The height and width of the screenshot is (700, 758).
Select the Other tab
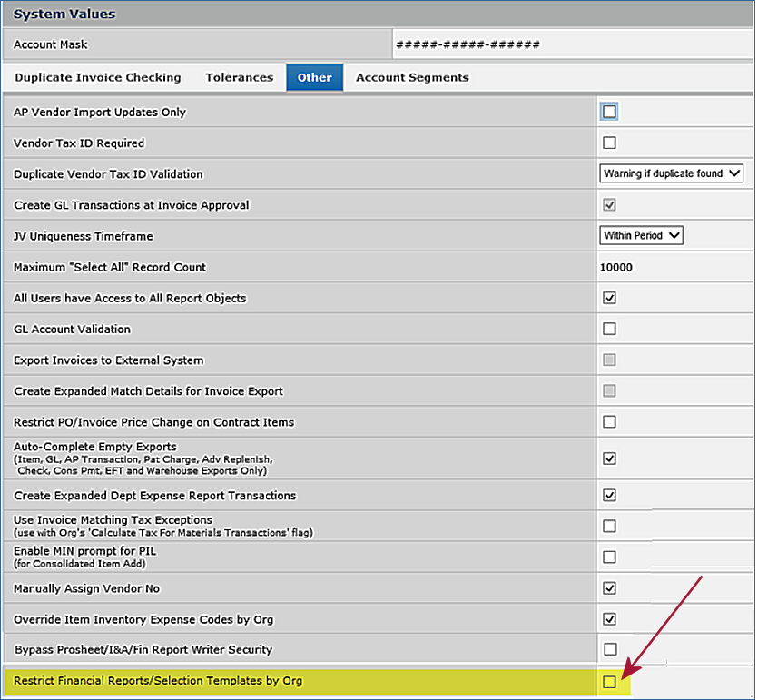314,77
